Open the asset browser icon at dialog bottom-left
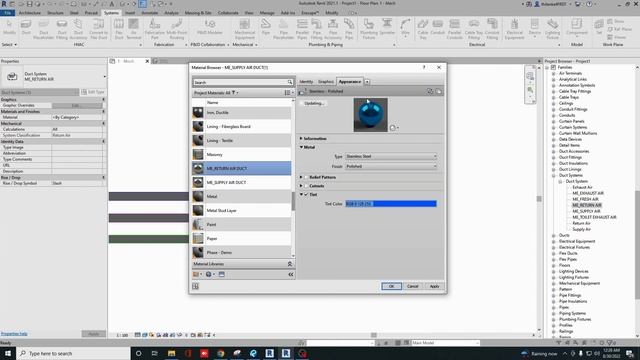640x360 pixels. click(196, 286)
